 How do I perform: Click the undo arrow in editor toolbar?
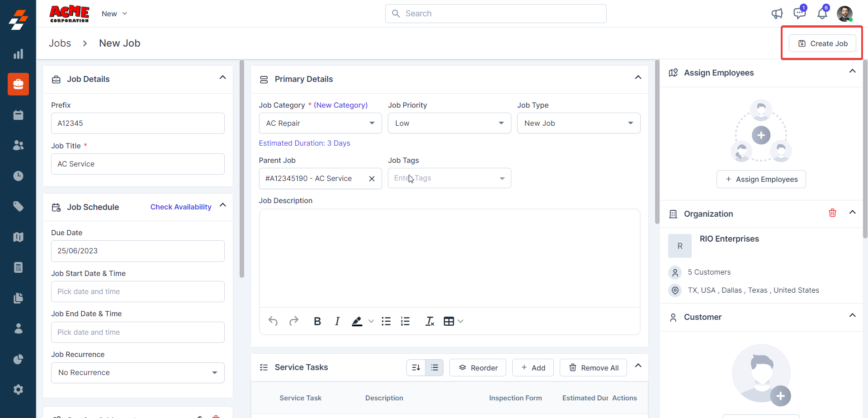point(273,321)
